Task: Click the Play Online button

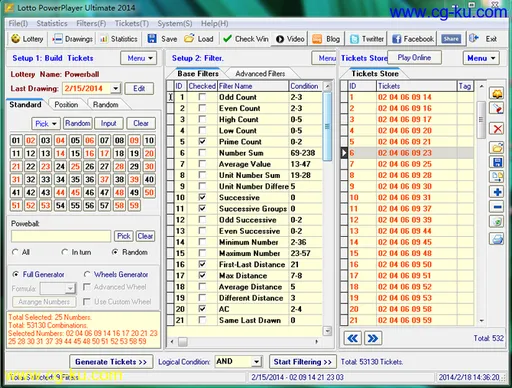Action: click(414, 58)
